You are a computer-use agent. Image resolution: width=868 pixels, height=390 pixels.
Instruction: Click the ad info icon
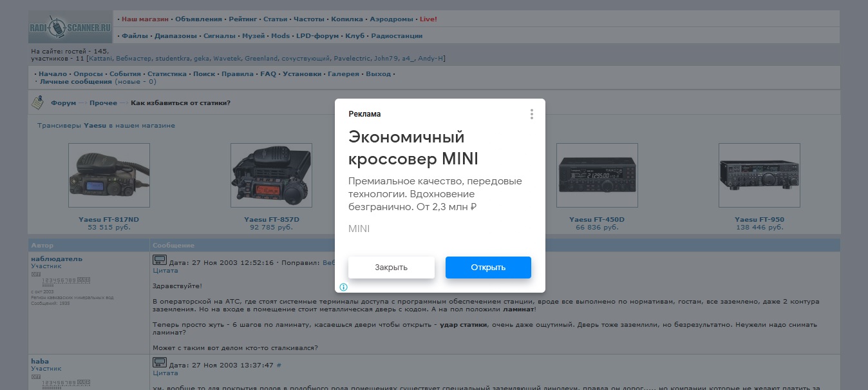[x=344, y=287]
